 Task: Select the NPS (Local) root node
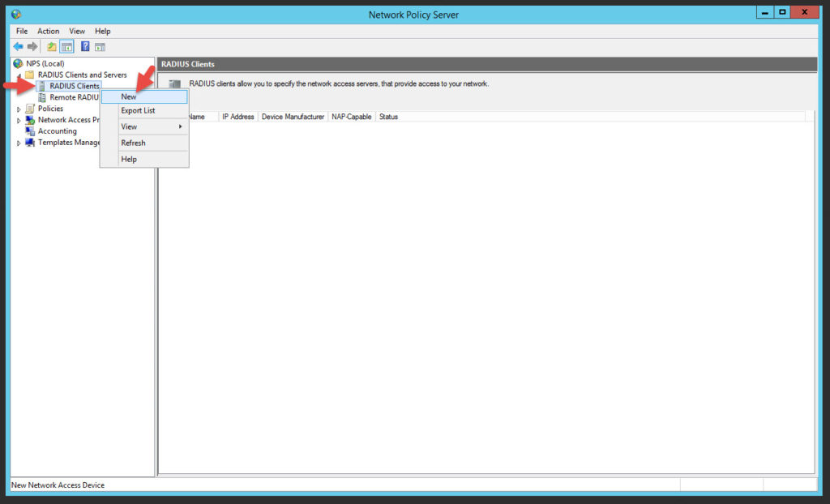point(45,63)
